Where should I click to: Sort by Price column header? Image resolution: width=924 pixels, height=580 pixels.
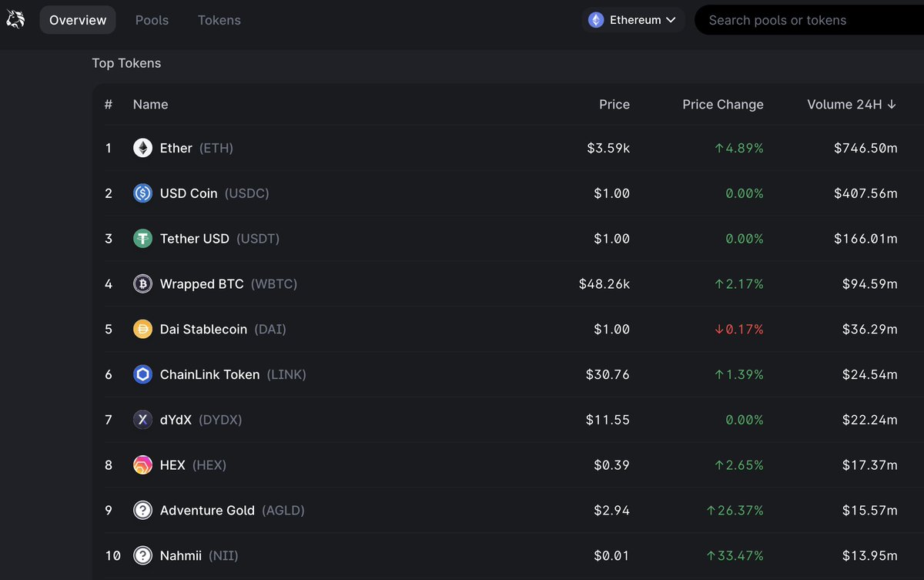pyautogui.click(x=614, y=105)
